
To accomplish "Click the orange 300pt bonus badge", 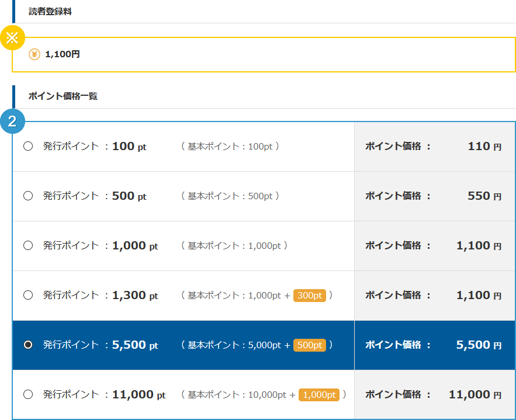I will point(310,296).
